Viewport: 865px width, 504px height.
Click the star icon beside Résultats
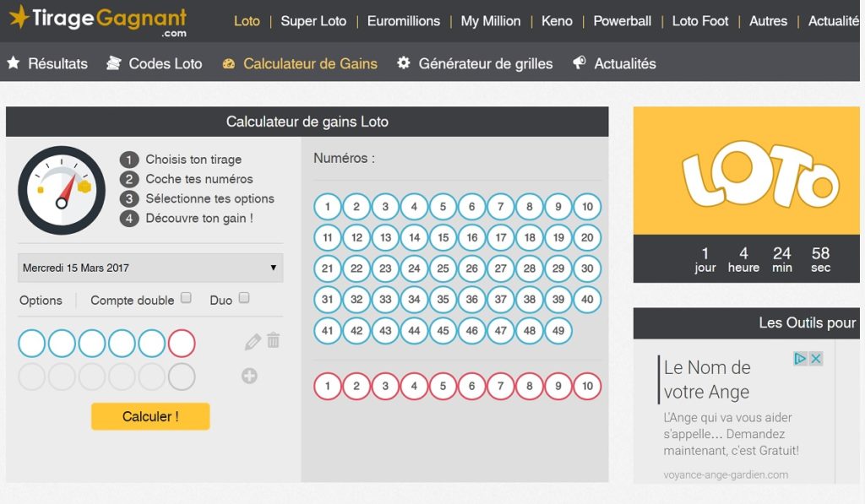coord(14,62)
